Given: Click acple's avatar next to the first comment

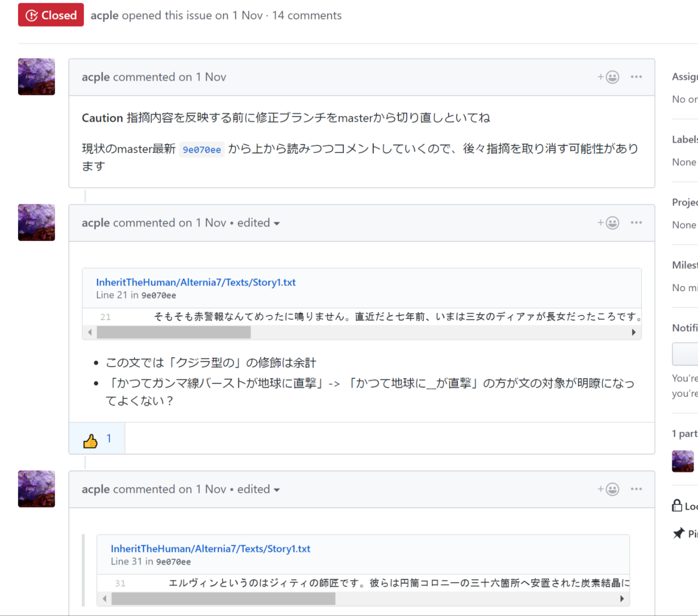Looking at the screenshot, I should coord(36,76).
